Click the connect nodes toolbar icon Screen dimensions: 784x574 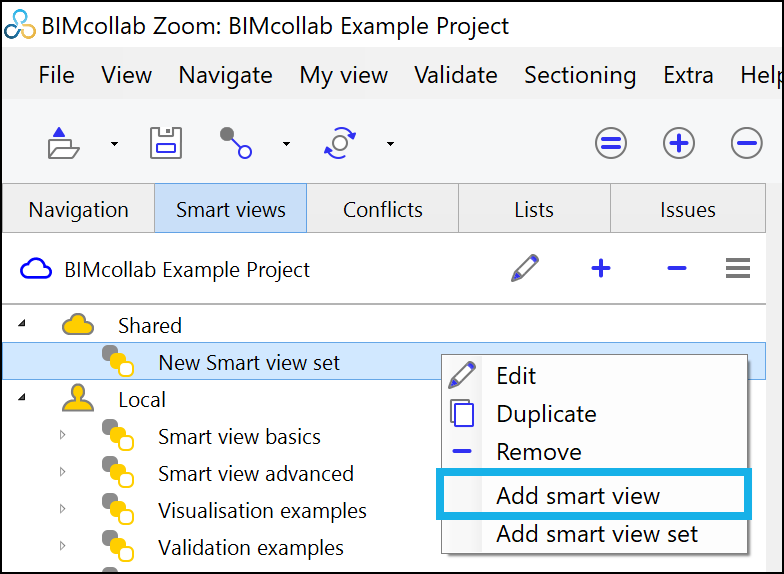pyautogui.click(x=236, y=143)
